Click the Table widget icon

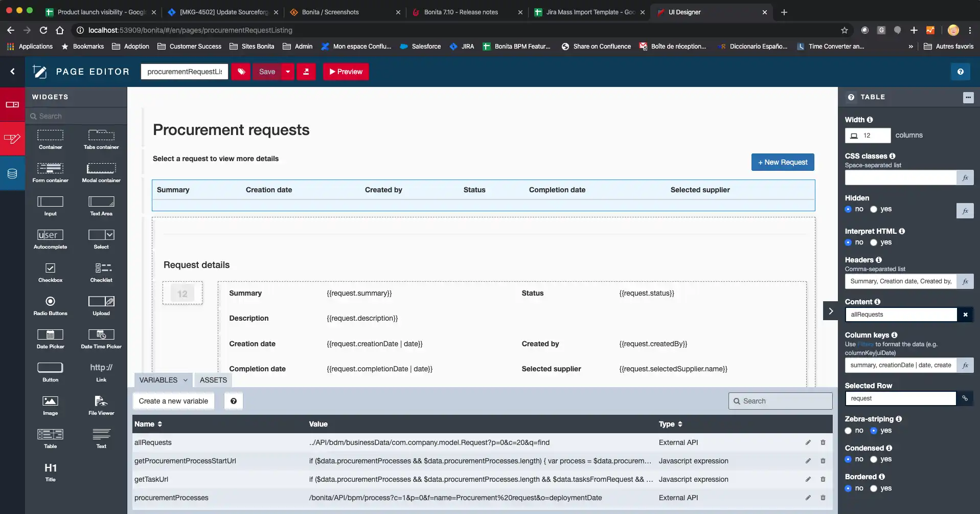click(50, 435)
